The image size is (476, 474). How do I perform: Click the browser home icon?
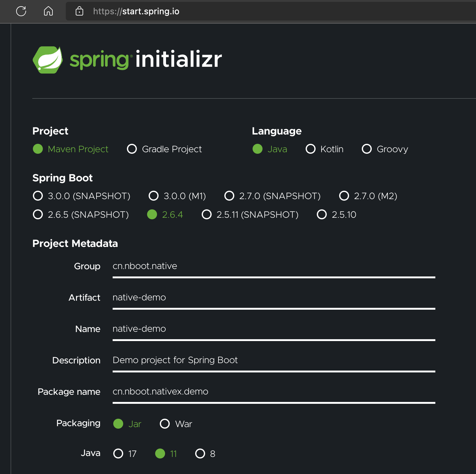coord(48,11)
